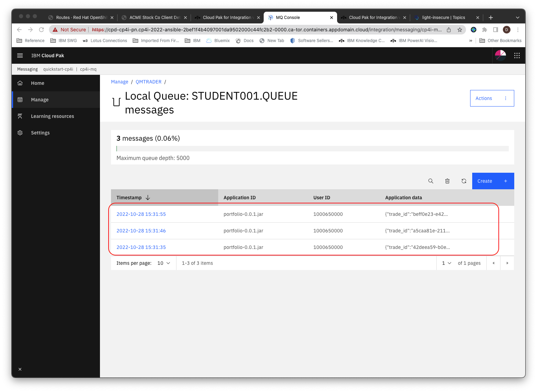Select trade_id 42deea59 application data cell
537x392 pixels.
coord(417,247)
